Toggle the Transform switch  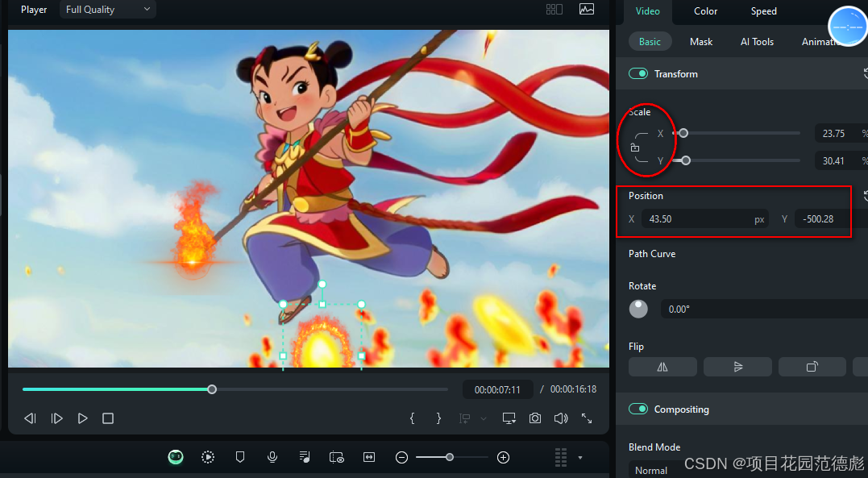(x=638, y=73)
